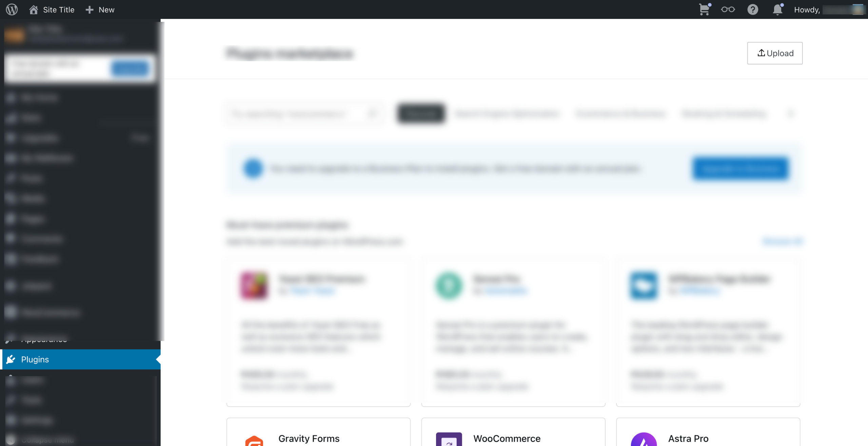Open the WooCommerce plugin title link

click(x=507, y=439)
